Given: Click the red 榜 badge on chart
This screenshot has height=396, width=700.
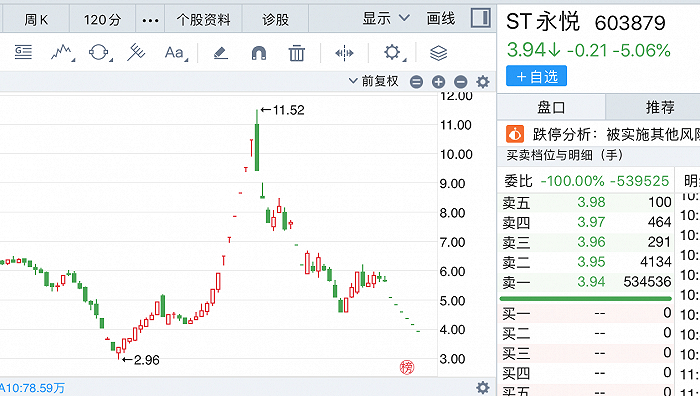Looking at the screenshot, I should tap(407, 367).
